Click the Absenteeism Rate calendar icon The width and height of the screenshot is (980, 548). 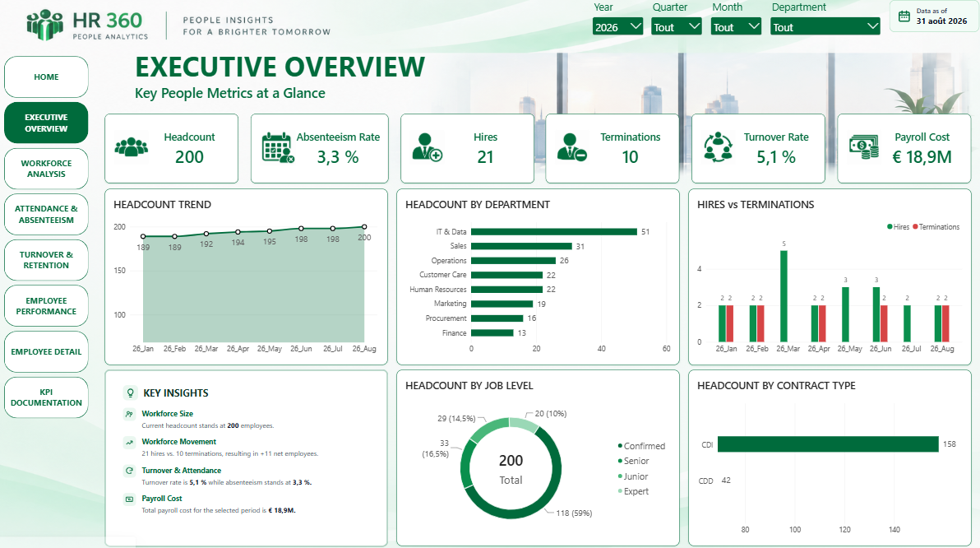coord(278,147)
